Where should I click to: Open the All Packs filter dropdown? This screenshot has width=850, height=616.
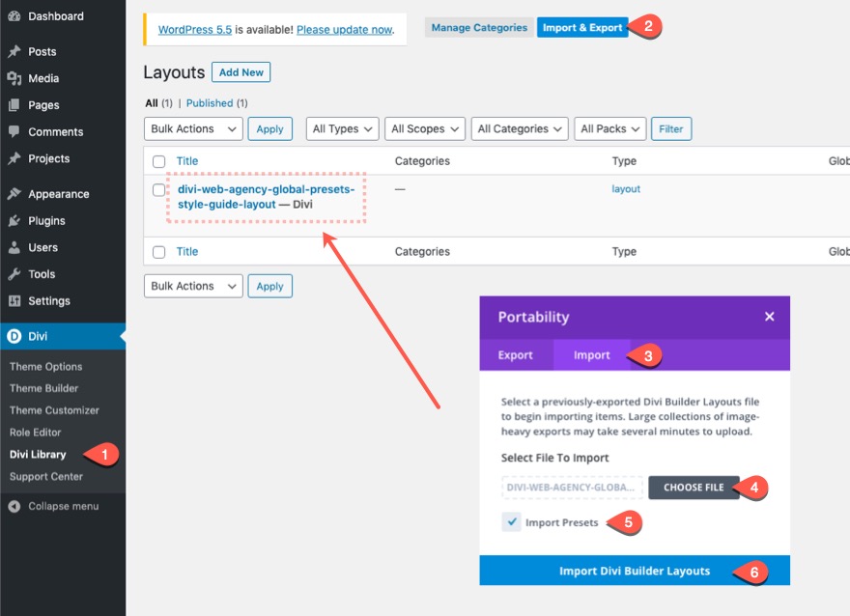(609, 129)
